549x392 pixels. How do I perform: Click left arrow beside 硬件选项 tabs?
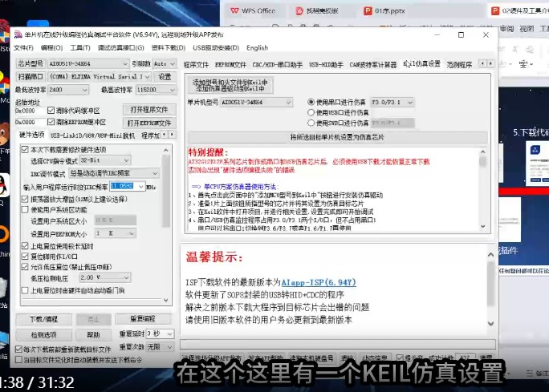165,135
